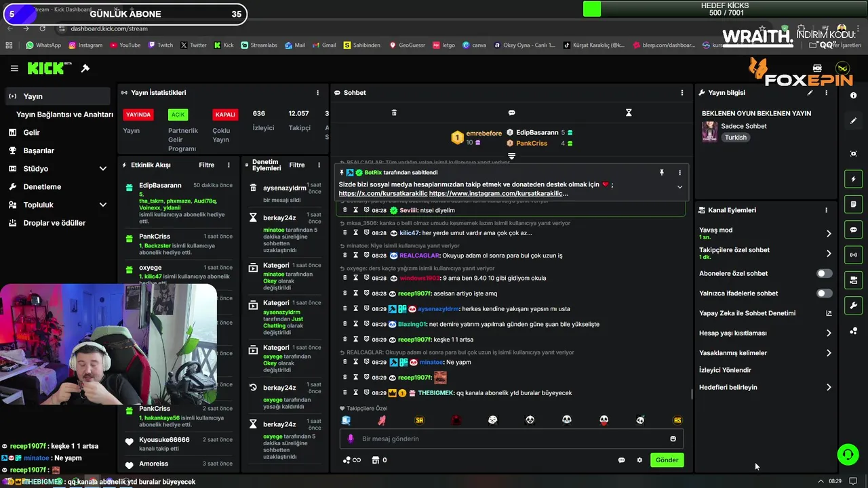Open Hedefleri belirleyin arrow
Image resolution: width=868 pixels, height=488 pixels.
829,388
